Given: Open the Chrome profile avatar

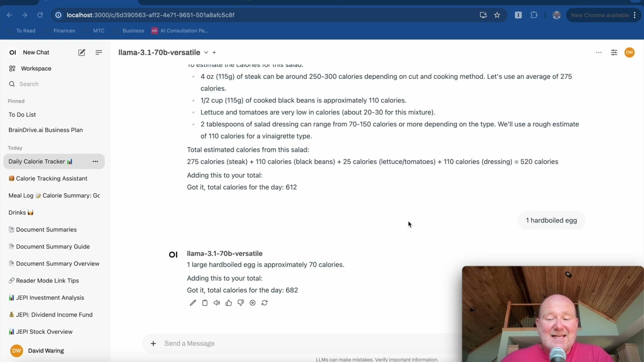Looking at the screenshot, I should [x=556, y=15].
